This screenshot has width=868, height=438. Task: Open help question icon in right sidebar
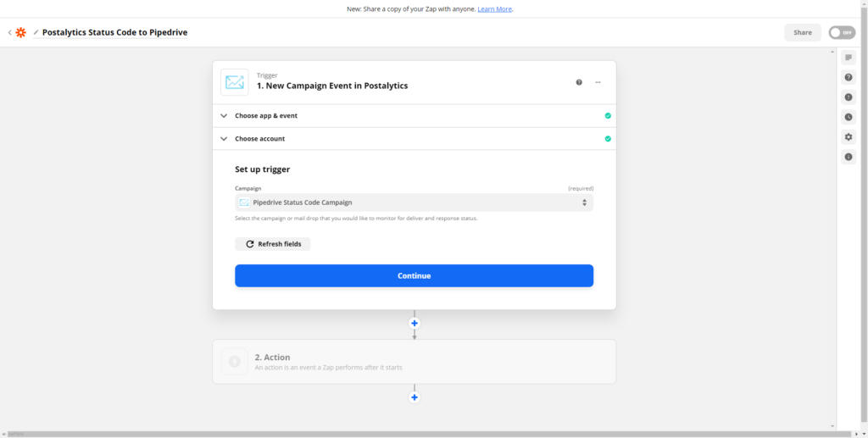pyautogui.click(x=849, y=77)
